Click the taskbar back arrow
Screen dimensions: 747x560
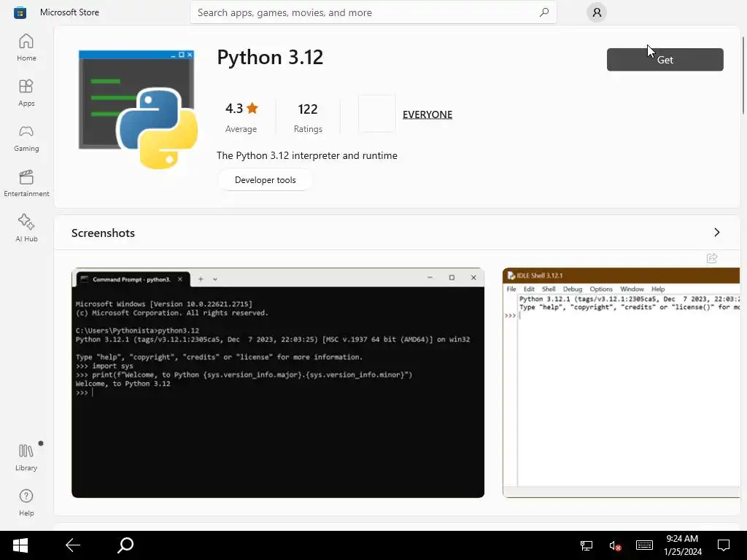tap(73, 545)
